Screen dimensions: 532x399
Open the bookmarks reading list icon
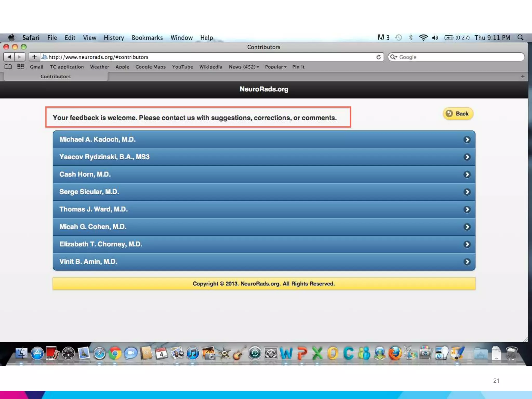pos(8,67)
